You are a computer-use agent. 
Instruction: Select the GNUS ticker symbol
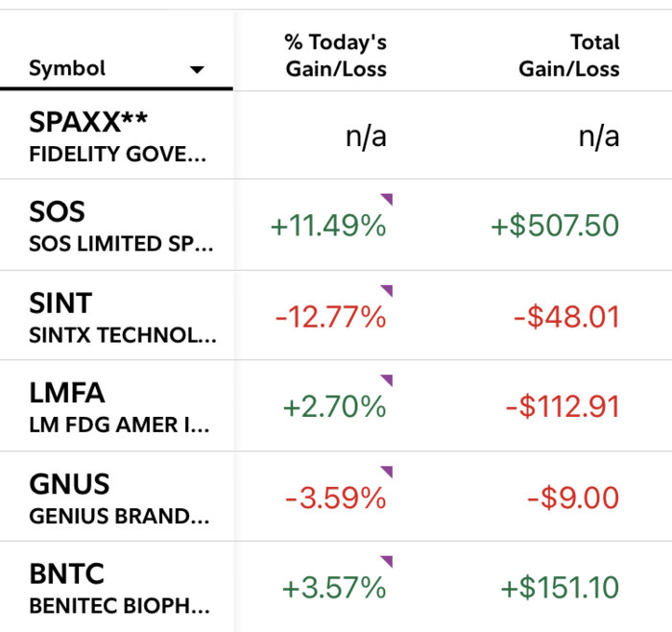(69, 483)
